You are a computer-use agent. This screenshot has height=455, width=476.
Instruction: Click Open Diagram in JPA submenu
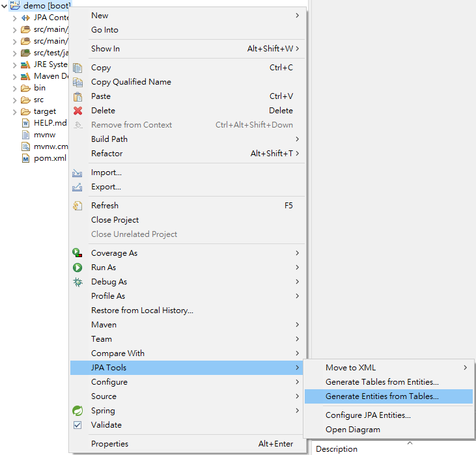tap(352, 430)
